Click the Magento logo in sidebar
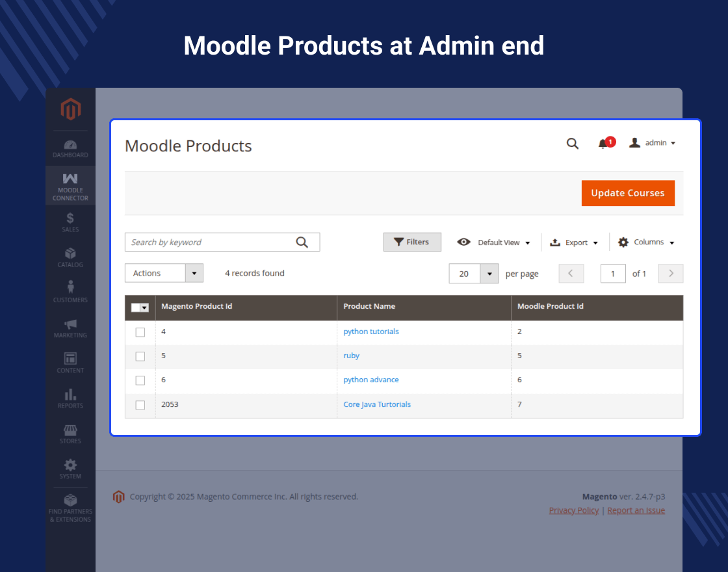Screen dimensions: 728x572 (x=71, y=109)
